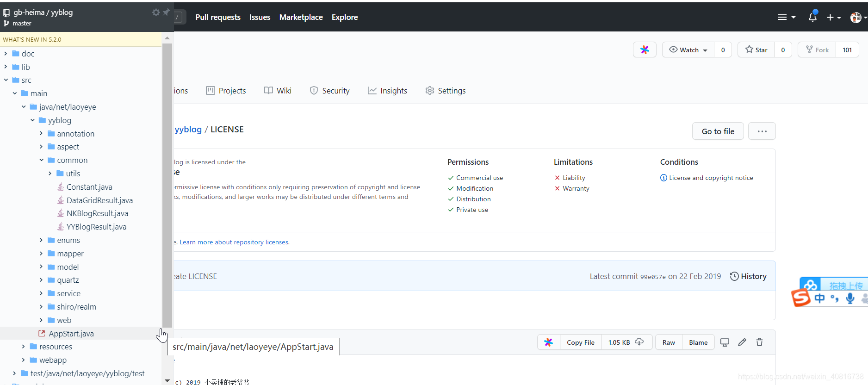
Task: Open YYBlogResult.java in the tree
Action: tap(96, 227)
